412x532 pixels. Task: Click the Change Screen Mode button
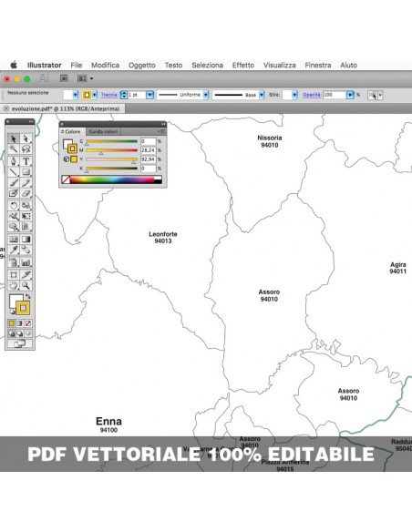(x=20, y=343)
